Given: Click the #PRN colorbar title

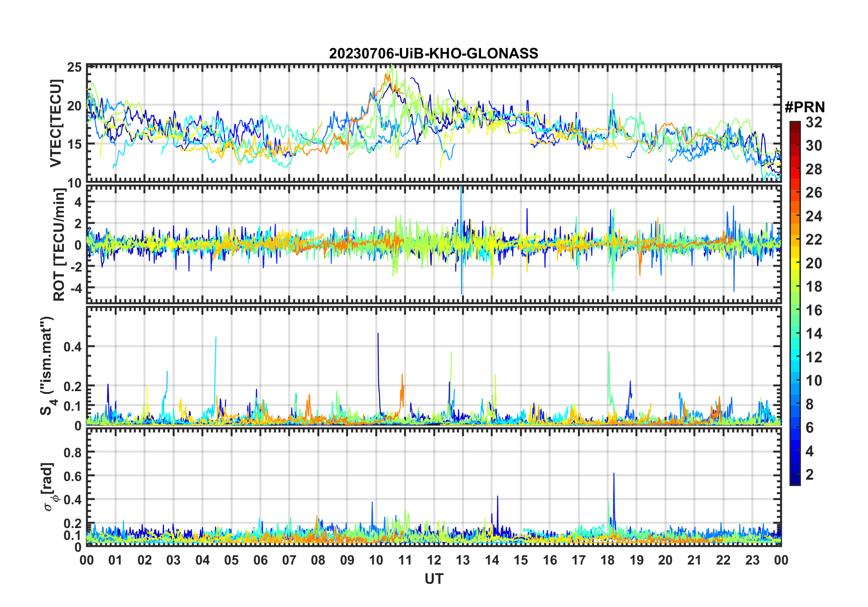Looking at the screenshot, I should point(805,107).
